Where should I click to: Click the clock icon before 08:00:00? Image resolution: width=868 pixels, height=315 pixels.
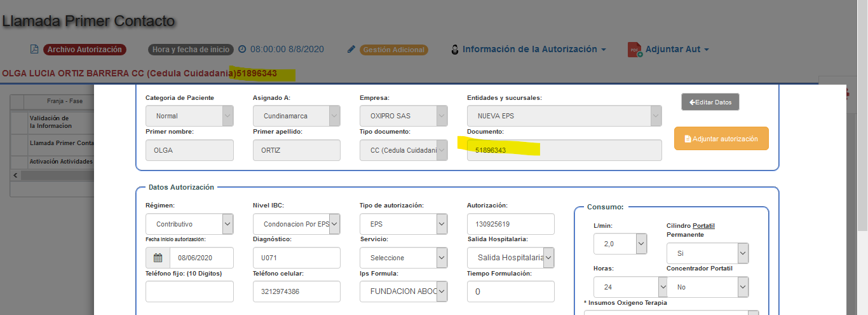pos(242,49)
